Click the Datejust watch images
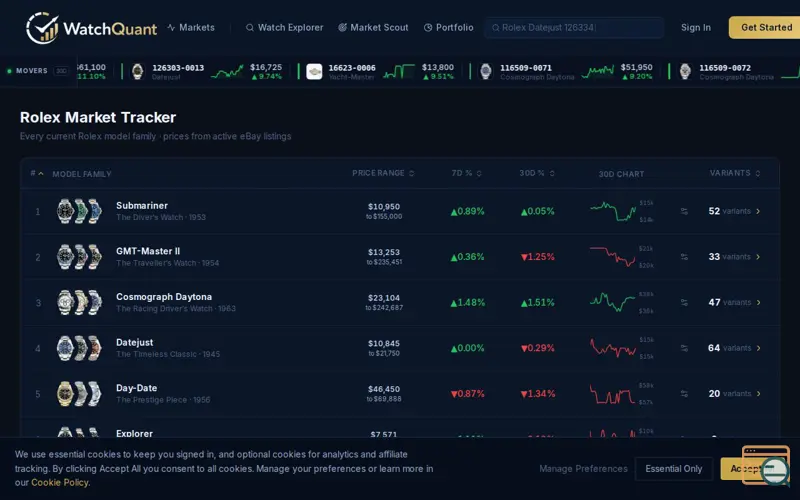This screenshot has width=800, height=500. click(x=79, y=348)
